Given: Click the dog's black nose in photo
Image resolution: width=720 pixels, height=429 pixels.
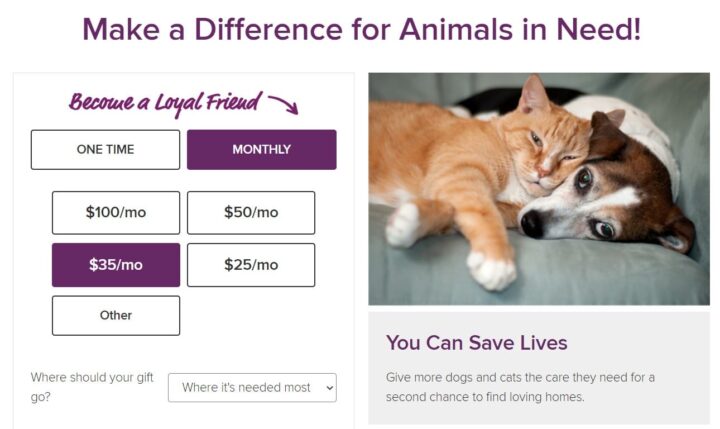Looking at the screenshot, I should (x=533, y=223).
